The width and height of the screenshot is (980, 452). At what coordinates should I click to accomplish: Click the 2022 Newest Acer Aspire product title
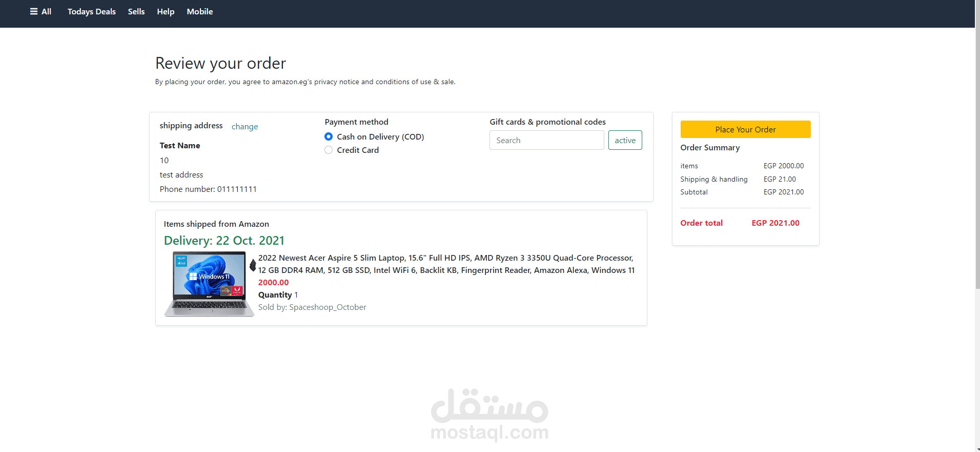(446, 264)
